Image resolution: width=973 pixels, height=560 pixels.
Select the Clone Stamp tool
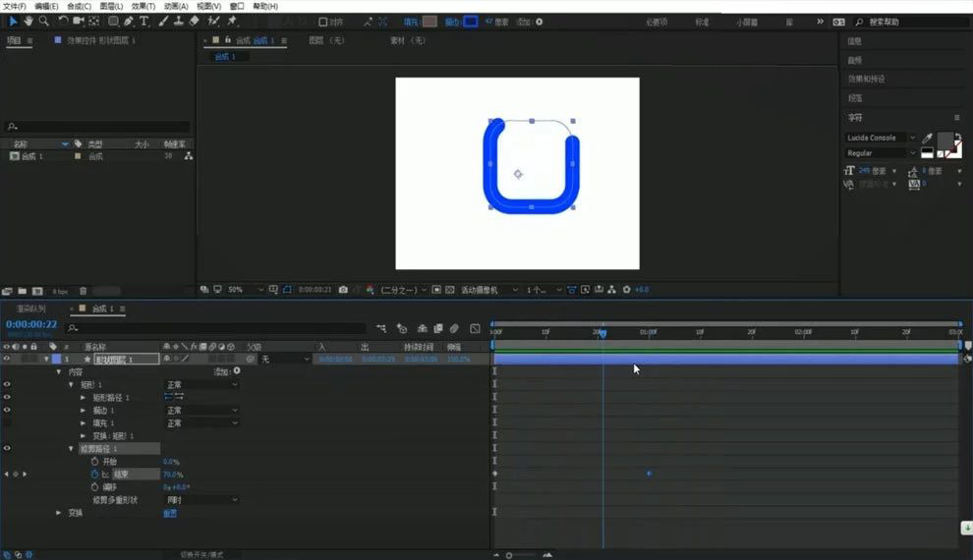click(x=179, y=21)
